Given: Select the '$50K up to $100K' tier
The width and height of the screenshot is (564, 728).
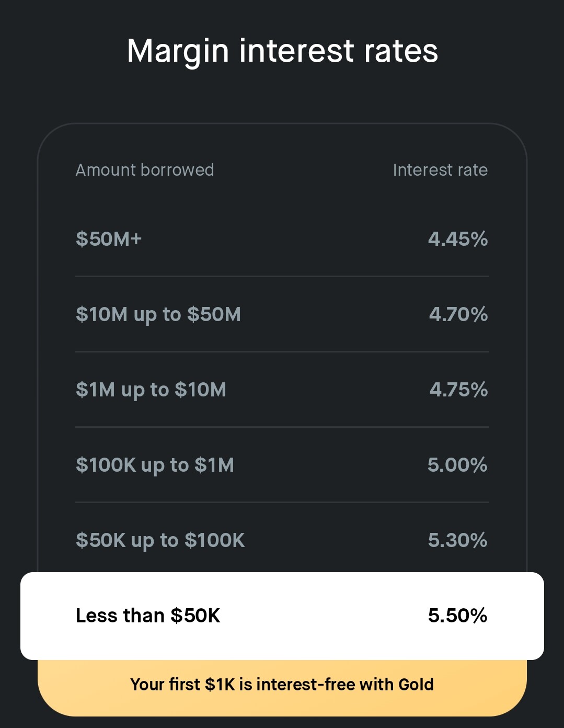Looking at the screenshot, I should click(160, 540).
